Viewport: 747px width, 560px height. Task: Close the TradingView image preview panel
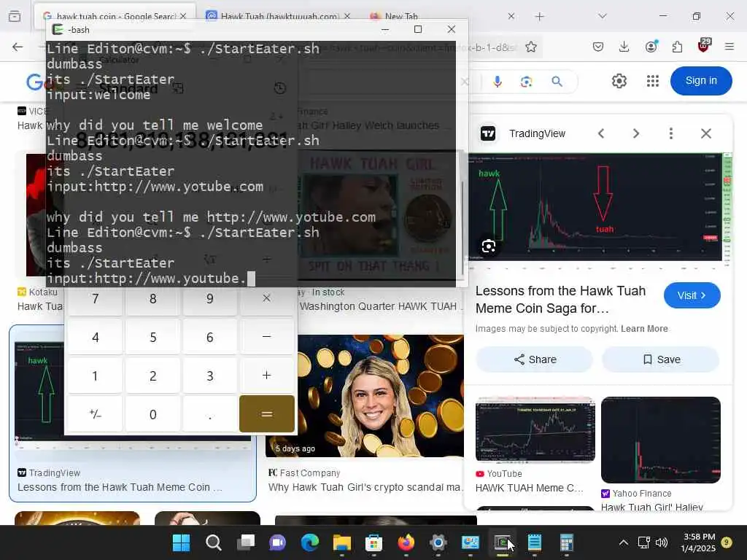click(706, 133)
